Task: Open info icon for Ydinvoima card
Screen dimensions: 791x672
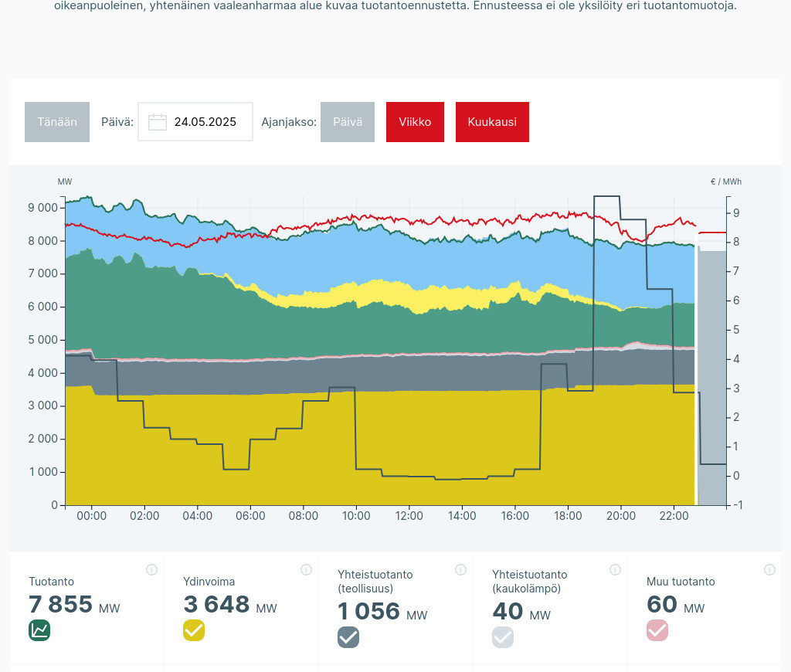Action: pyautogui.click(x=306, y=570)
